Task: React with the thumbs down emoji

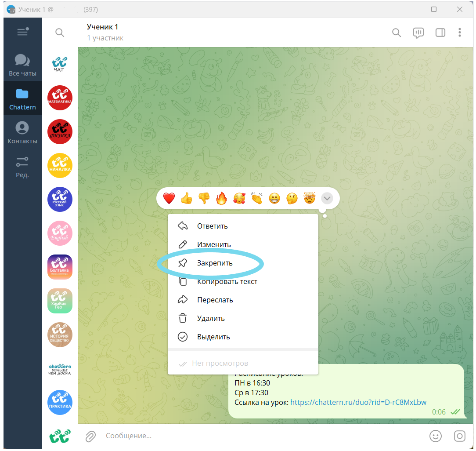Action: [x=204, y=199]
